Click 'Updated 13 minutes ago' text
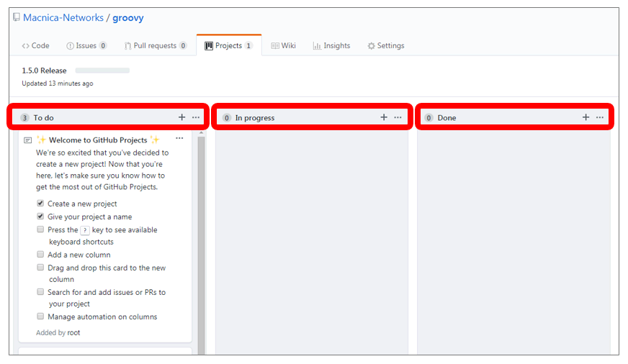This screenshot has height=364, width=628. pos(58,83)
